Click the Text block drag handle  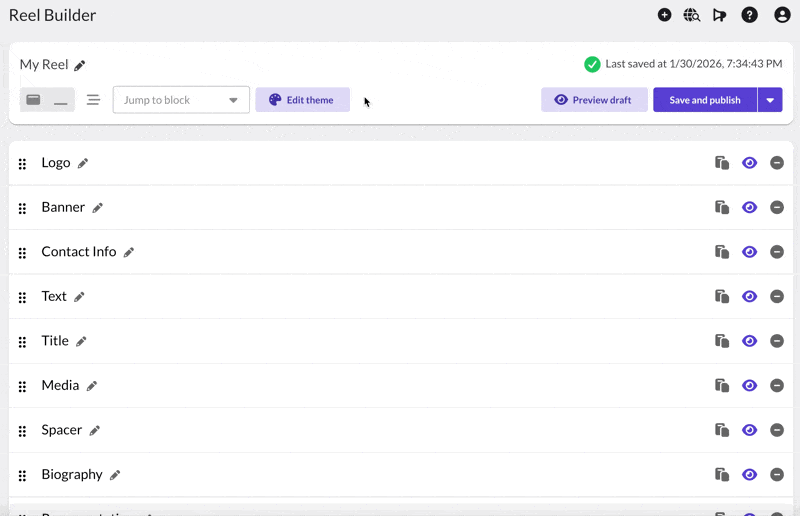pyautogui.click(x=22, y=298)
